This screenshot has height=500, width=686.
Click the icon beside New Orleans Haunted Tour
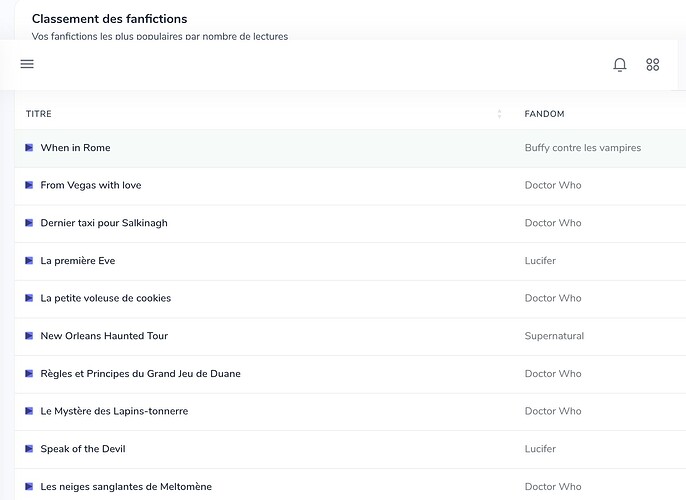point(29,336)
